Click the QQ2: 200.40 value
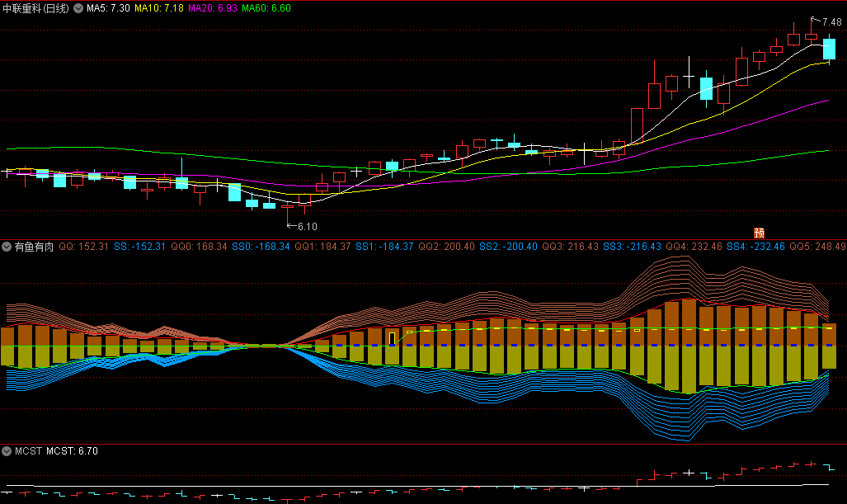847x504 pixels. [446, 247]
